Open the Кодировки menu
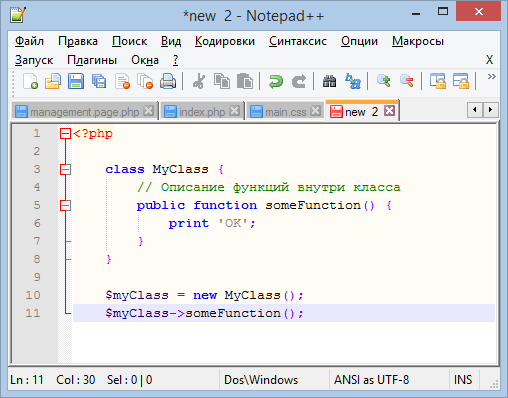Image resolution: width=508 pixels, height=398 pixels. point(225,41)
